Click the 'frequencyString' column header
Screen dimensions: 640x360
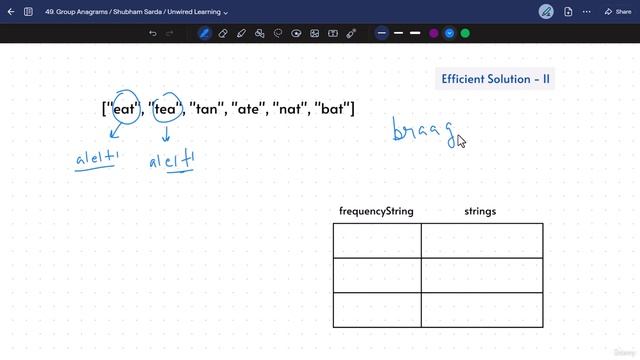pyautogui.click(x=376, y=211)
